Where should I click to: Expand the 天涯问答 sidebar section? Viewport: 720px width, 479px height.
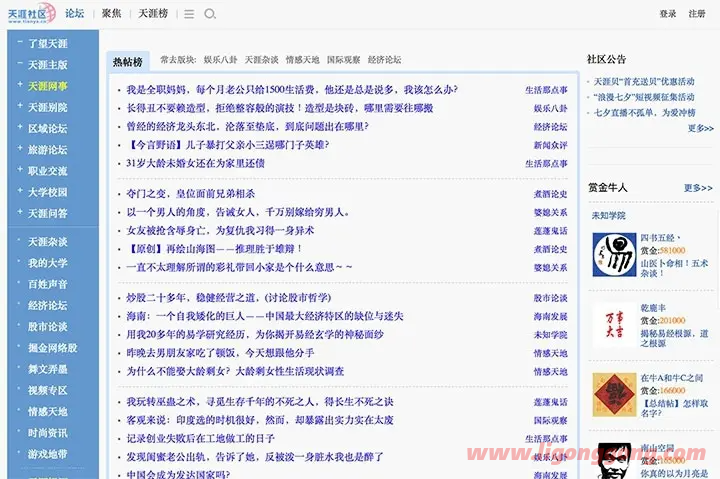click(20, 212)
